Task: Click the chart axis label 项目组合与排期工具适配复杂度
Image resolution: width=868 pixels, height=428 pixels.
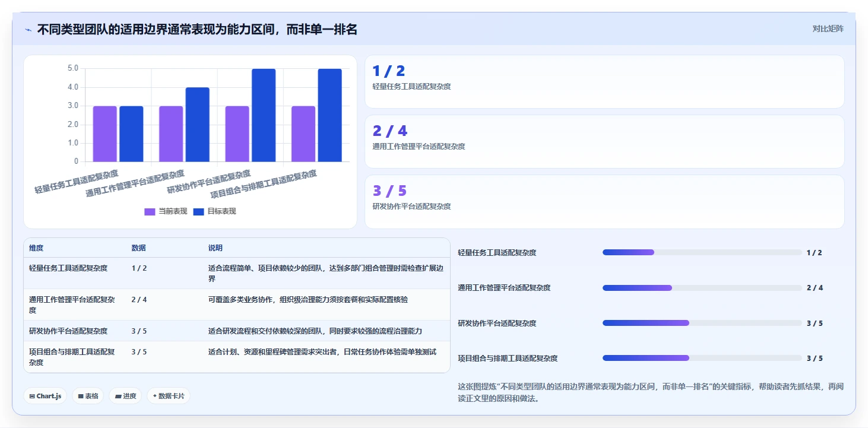Action: (264, 185)
